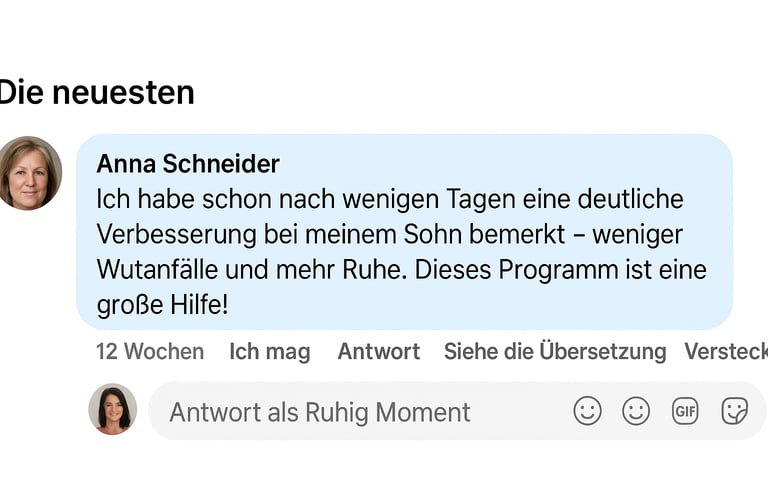Click "Antwort" to reply to Anna
The image size is (768, 503).
[x=379, y=351]
